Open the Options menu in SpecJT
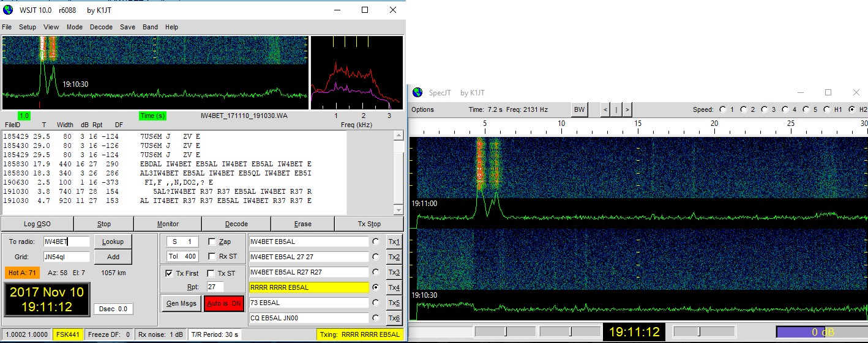868x343 pixels. 422,109
